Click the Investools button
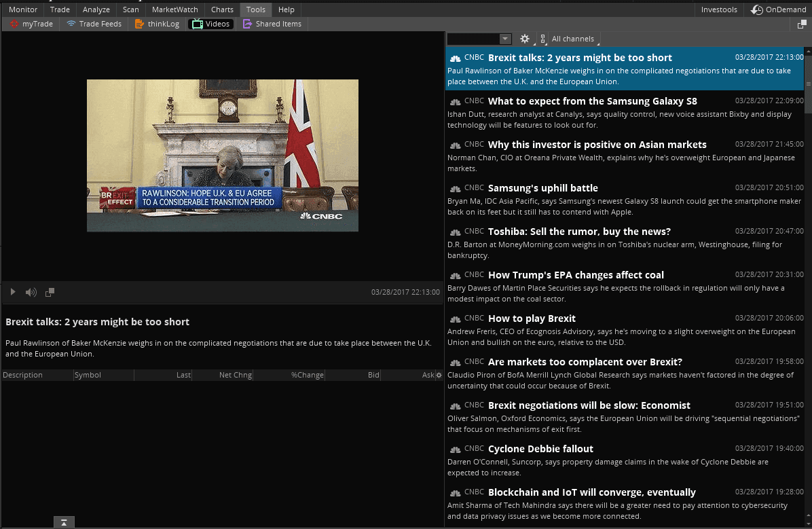Image resolution: width=812 pixels, height=529 pixels. 719,10
